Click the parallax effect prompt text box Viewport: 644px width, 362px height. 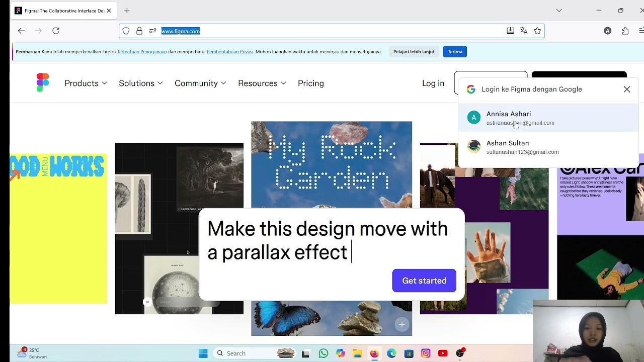coord(332,254)
